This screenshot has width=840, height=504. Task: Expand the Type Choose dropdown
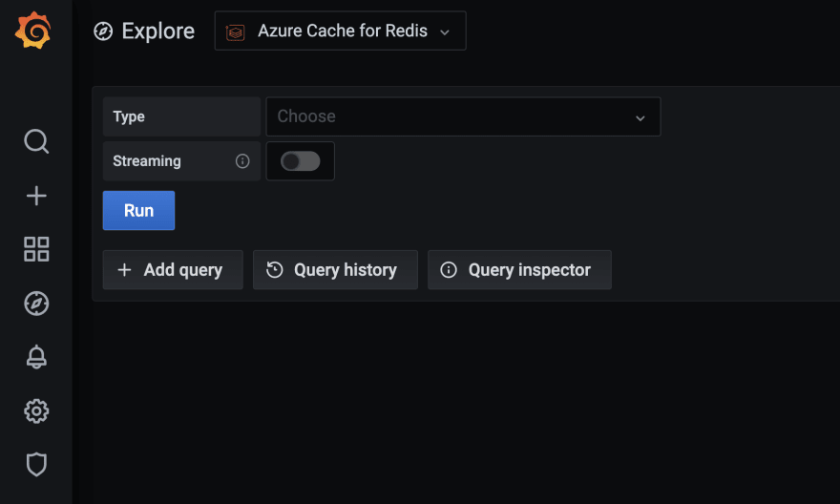click(x=463, y=116)
